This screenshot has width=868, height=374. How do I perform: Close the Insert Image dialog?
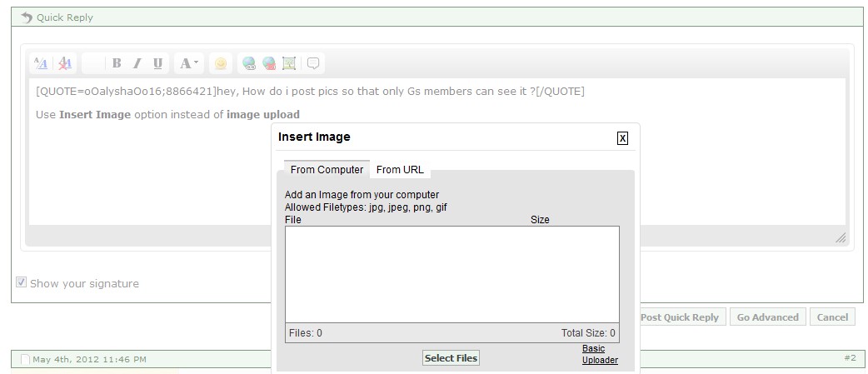click(622, 138)
